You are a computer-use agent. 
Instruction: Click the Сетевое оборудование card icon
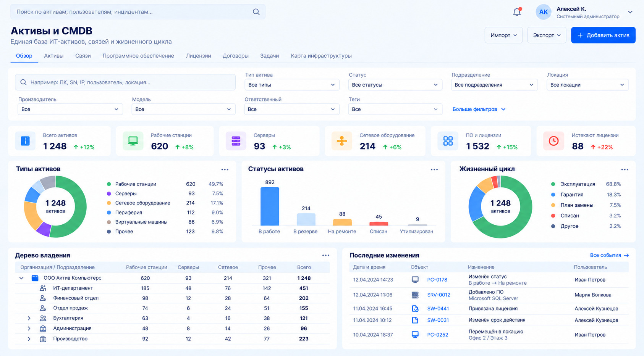pos(342,141)
